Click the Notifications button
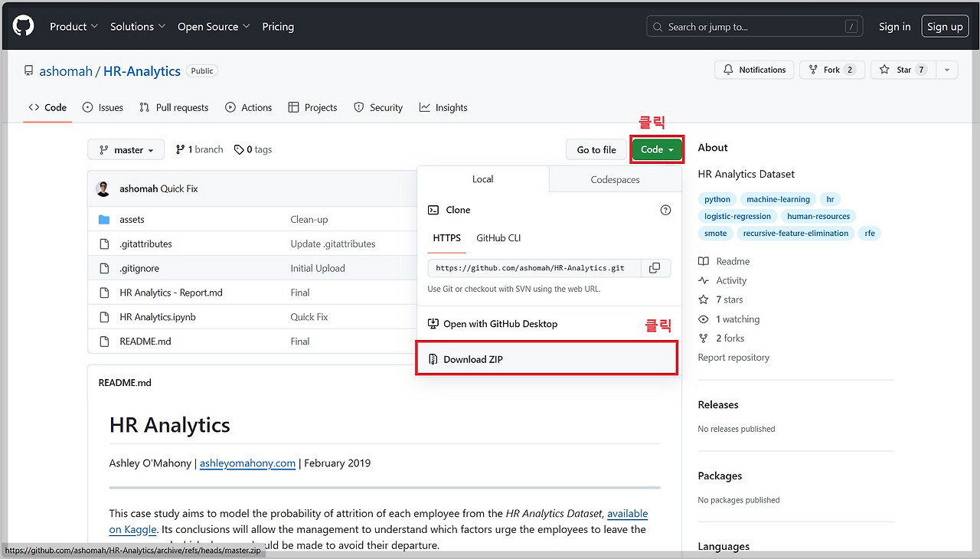The image size is (980, 559). tap(755, 70)
